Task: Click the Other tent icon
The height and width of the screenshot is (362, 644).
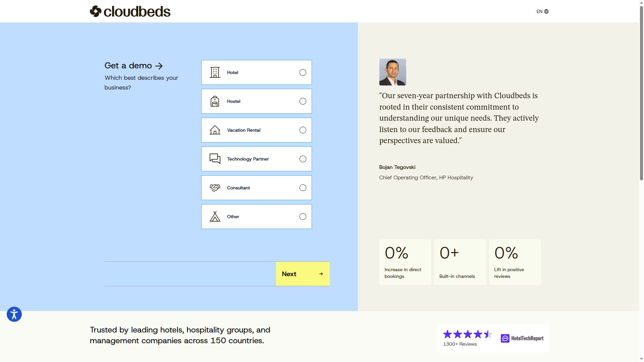Action: click(x=214, y=216)
